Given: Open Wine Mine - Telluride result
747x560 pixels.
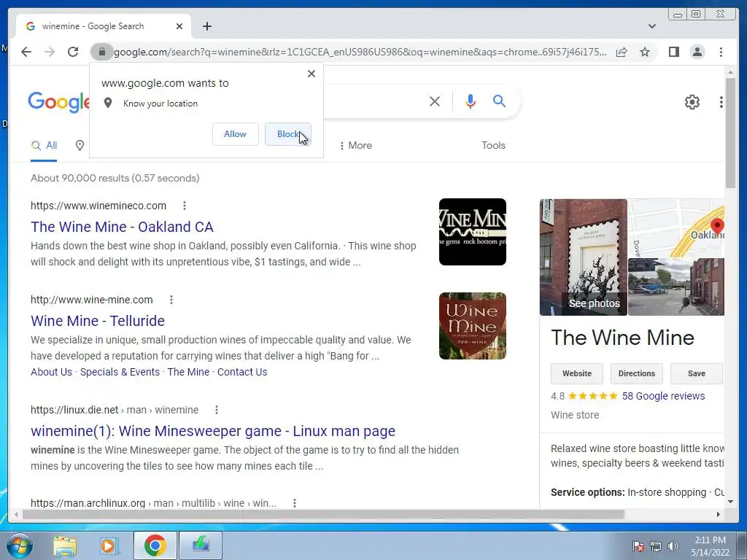Looking at the screenshot, I should 98,321.
